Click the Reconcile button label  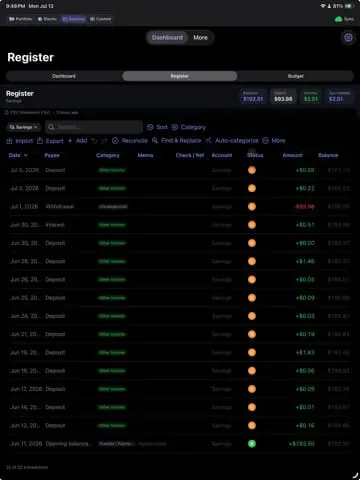(x=134, y=141)
